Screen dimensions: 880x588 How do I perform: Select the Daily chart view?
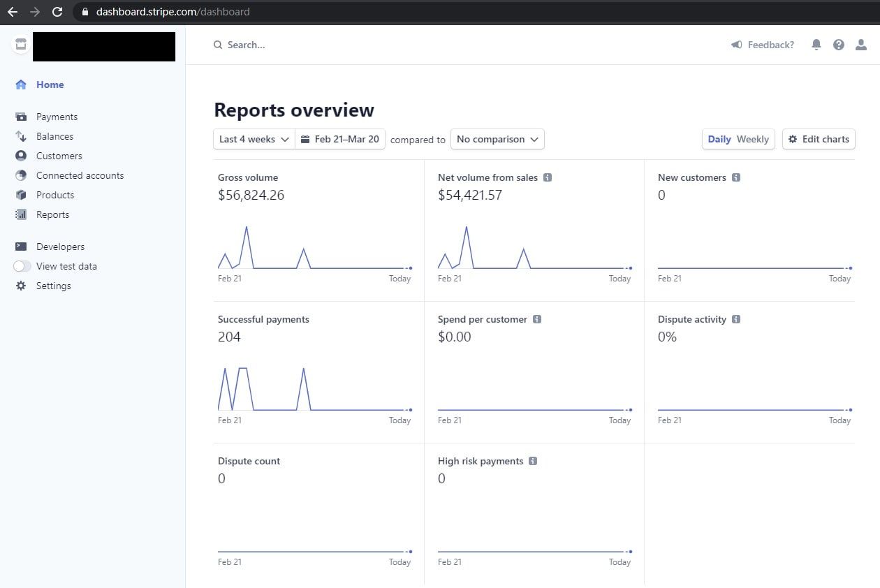tap(719, 139)
